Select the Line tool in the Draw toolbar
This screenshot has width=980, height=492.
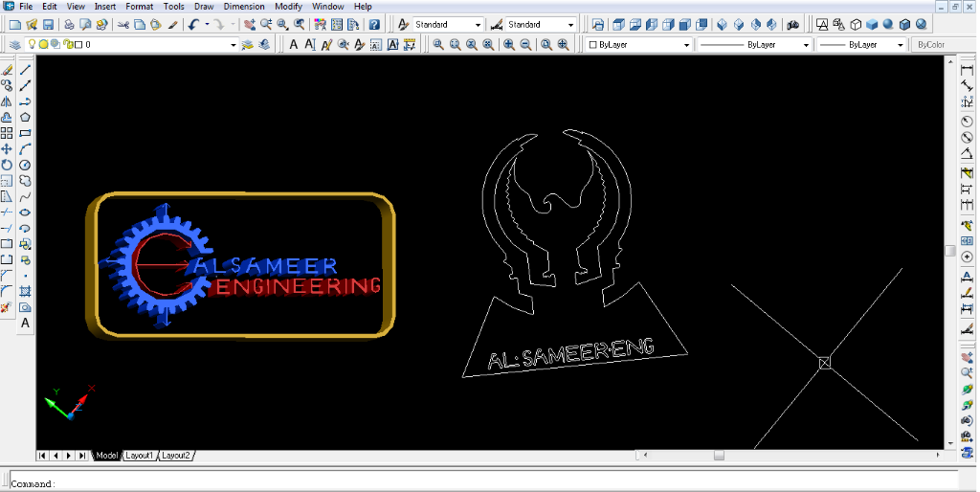25,70
